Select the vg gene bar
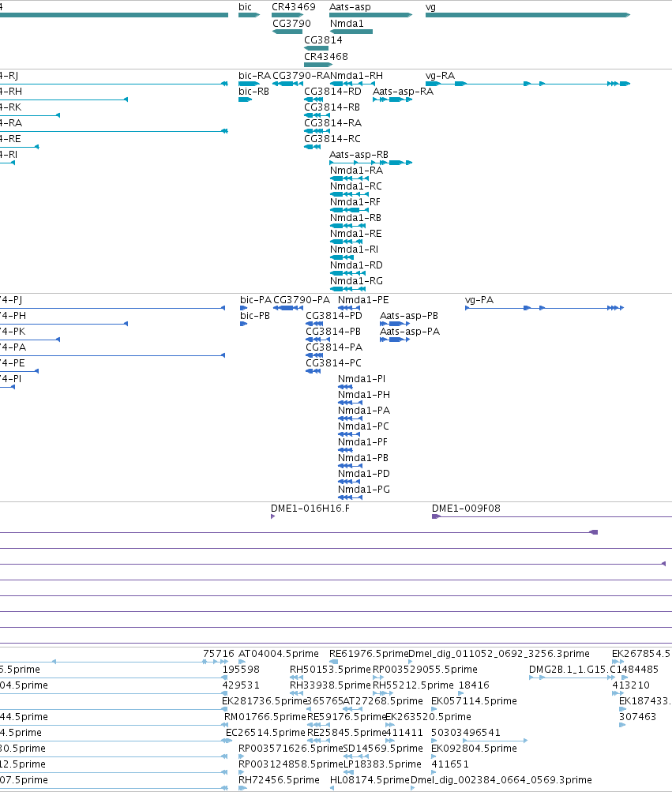The height and width of the screenshot is (792, 672). [x=527, y=15]
